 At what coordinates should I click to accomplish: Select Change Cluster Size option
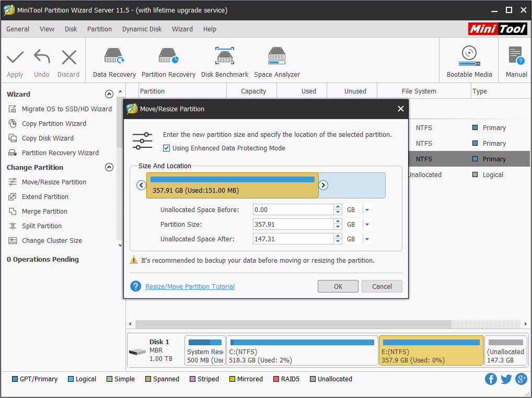pos(45,240)
